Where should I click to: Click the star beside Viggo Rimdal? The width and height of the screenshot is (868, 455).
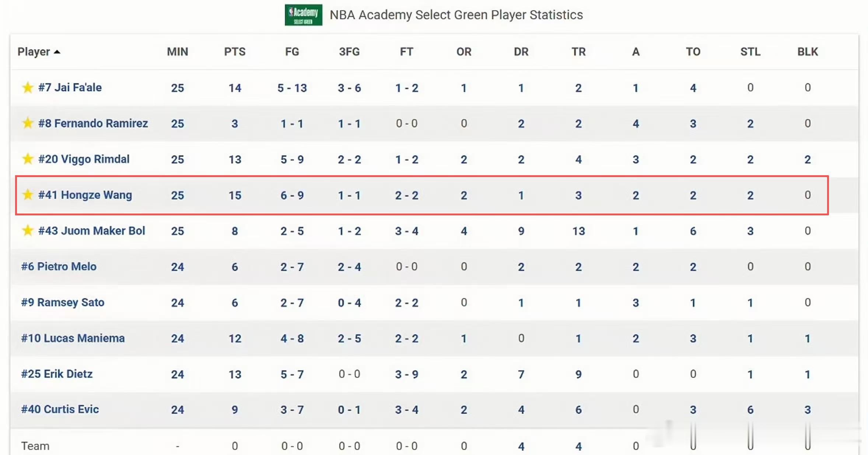tap(28, 159)
